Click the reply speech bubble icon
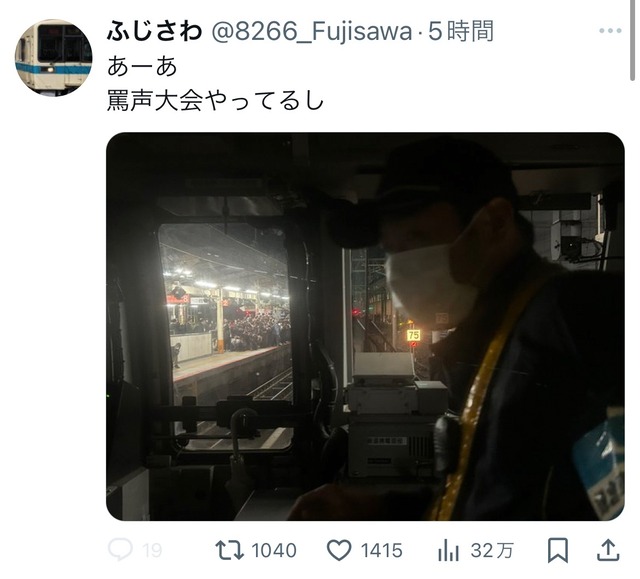 (x=120, y=550)
